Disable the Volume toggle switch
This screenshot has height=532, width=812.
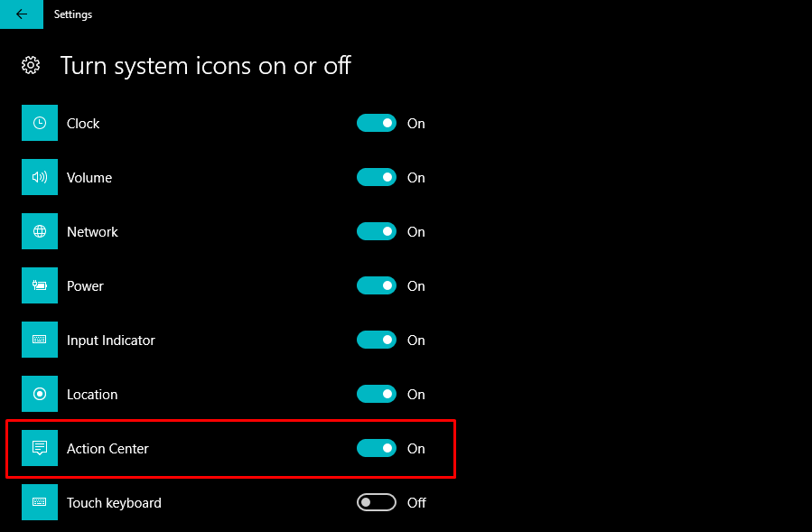coord(377,178)
